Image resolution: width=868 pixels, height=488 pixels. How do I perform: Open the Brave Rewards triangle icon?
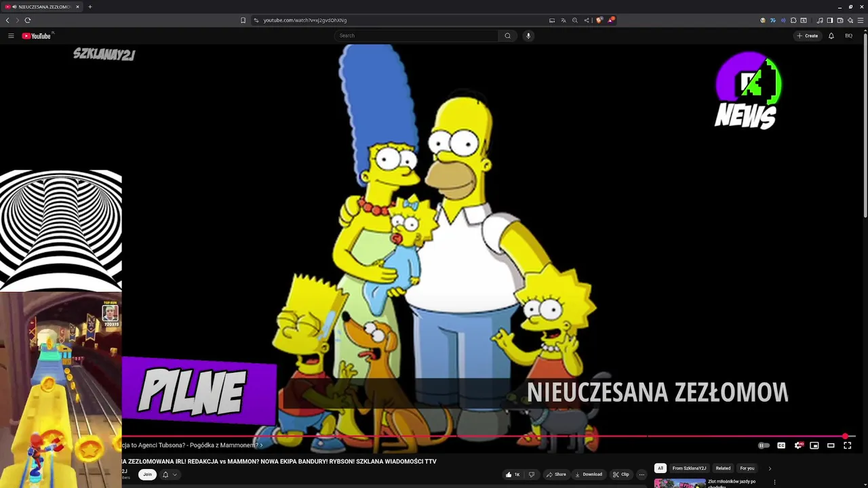pyautogui.click(x=611, y=20)
